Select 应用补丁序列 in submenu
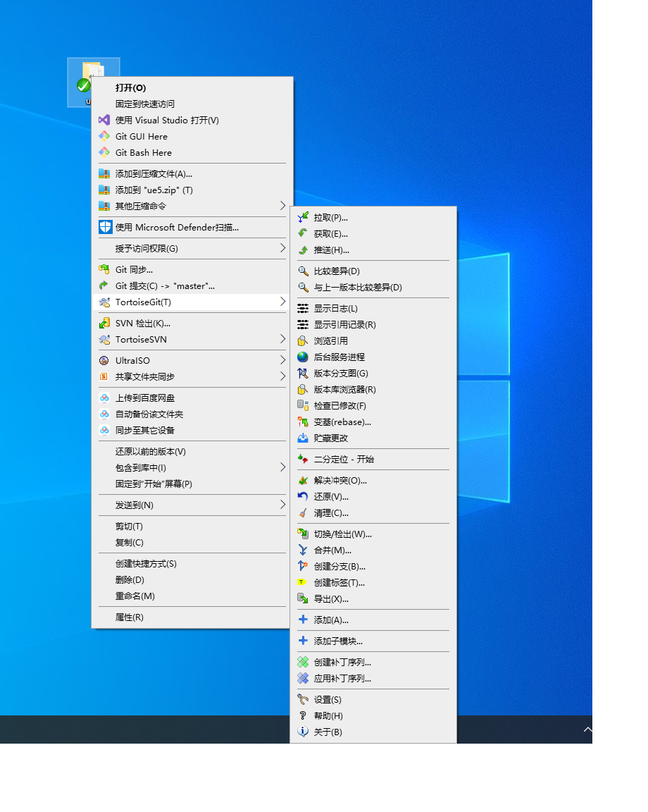This screenshot has height=812, width=648. [x=373, y=678]
